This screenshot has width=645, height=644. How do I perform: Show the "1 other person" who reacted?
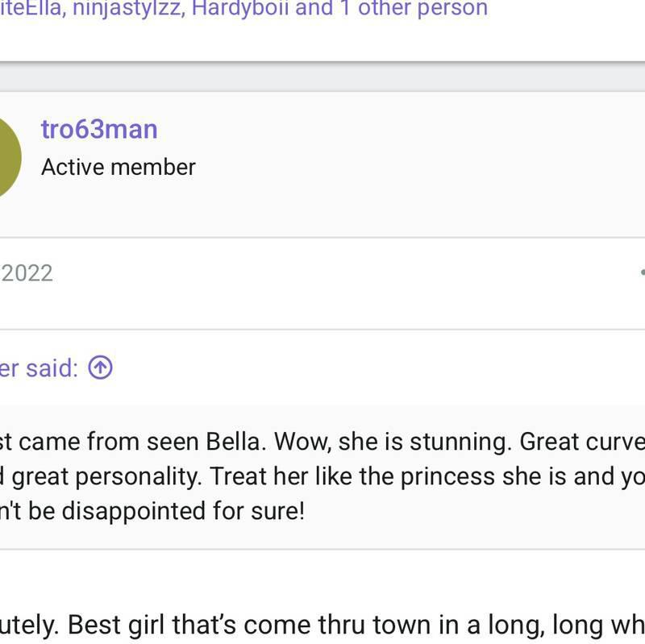click(414, 9)
